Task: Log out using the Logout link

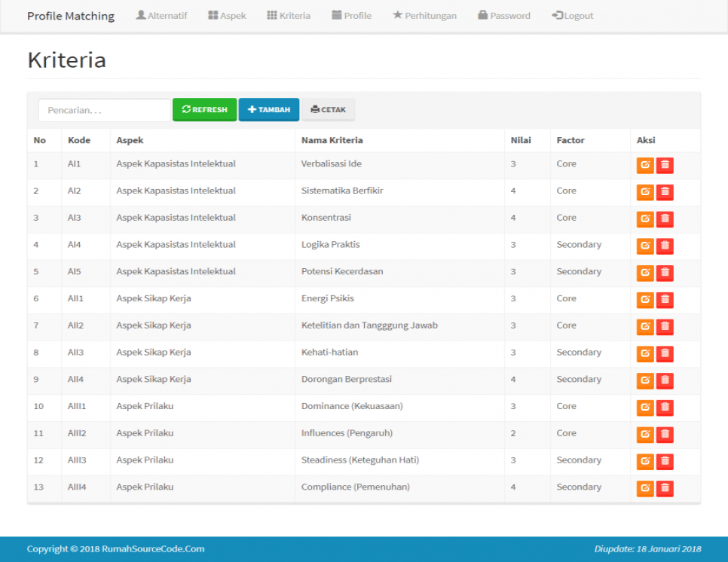Action: pyautogui.click(x=573, y=15)
